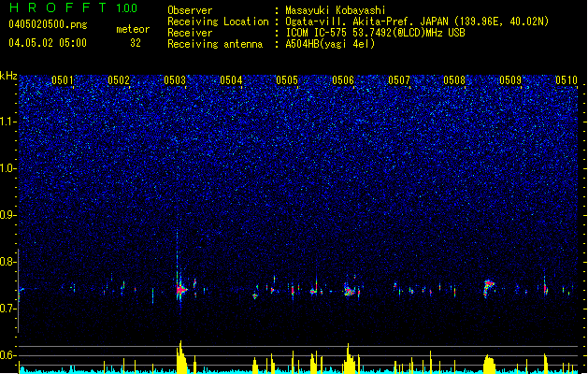Click the 0.8 frequency axis label
Screen dimensions: 588x374
point(7,262)
